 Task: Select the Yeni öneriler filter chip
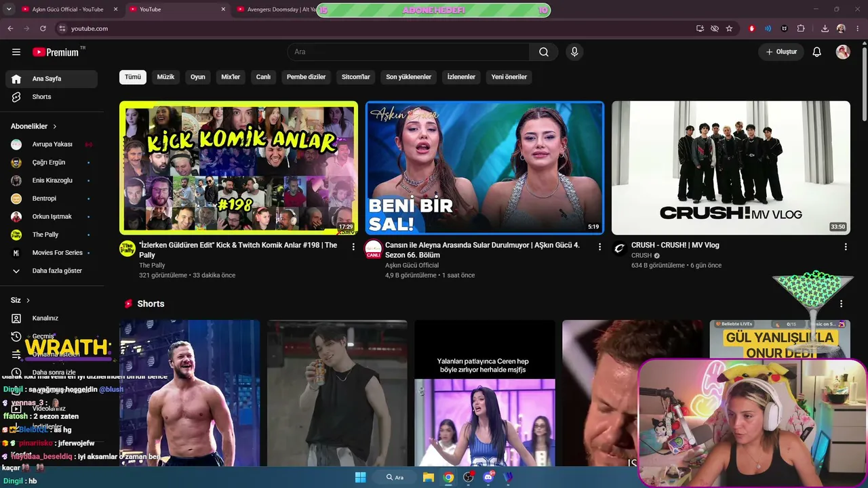[x=509, y=77]
